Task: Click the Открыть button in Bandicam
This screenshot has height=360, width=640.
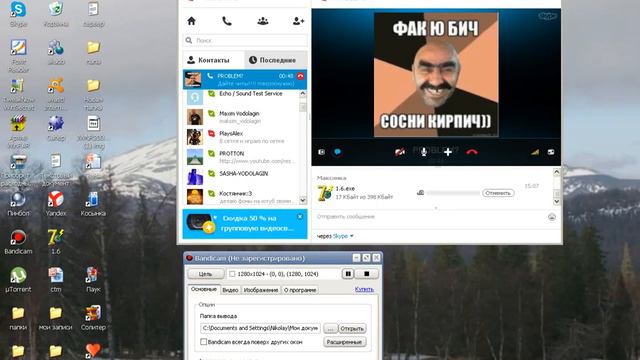Action: [352, 328]
